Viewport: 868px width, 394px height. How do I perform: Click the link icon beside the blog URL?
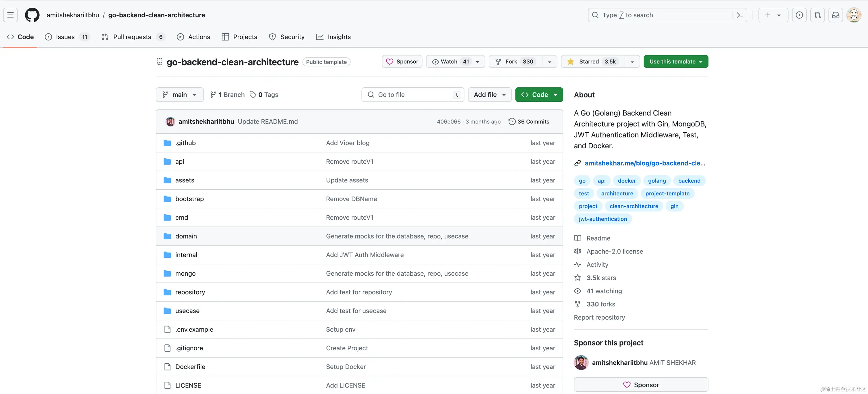578,163
